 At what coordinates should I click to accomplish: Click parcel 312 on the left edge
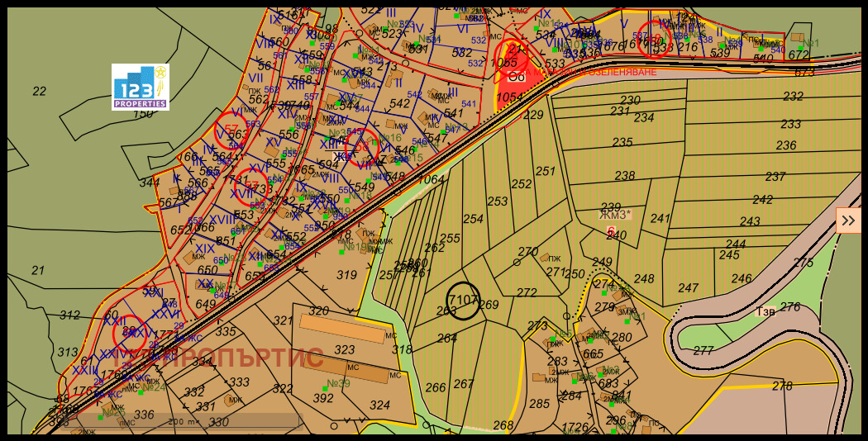[70, 315]
